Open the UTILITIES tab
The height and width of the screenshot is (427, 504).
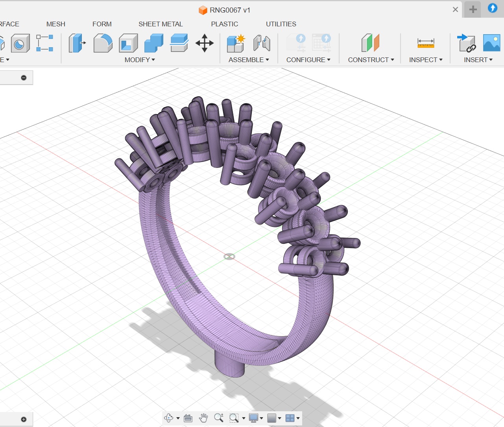click(281, 24)
